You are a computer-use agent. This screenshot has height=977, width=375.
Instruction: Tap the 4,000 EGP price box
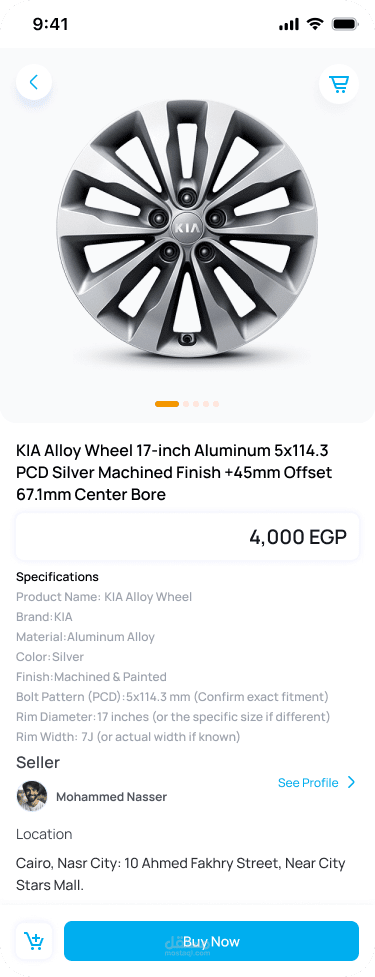(x=188, y=536)
